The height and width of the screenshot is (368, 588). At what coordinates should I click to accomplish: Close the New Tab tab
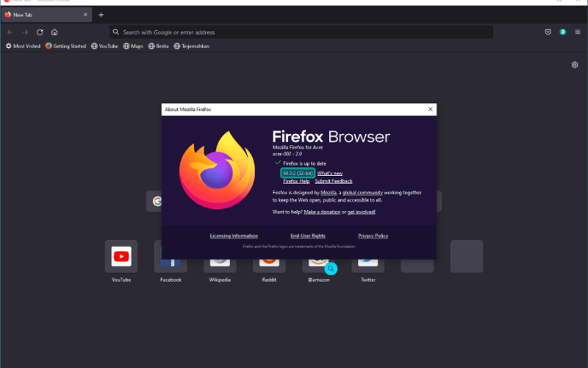click(85, 15)
